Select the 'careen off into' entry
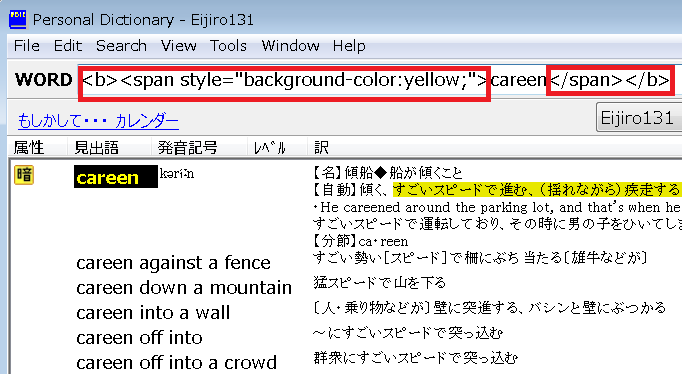This screenshot has width=682, height=374. tap(139, 338)
